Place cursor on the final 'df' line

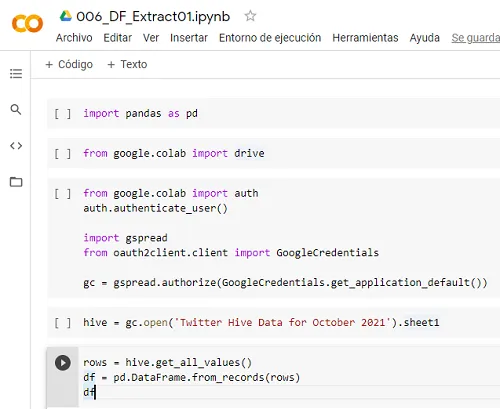89,392
